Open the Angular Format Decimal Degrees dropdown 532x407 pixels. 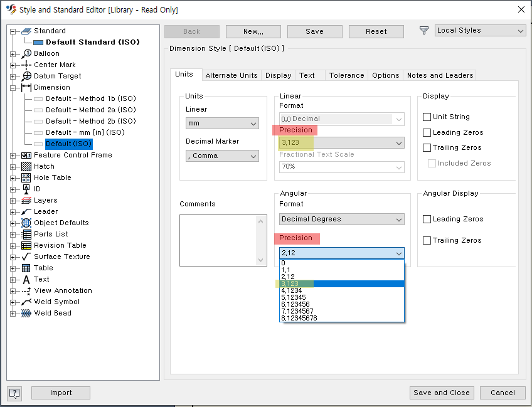tap(342, 219)
